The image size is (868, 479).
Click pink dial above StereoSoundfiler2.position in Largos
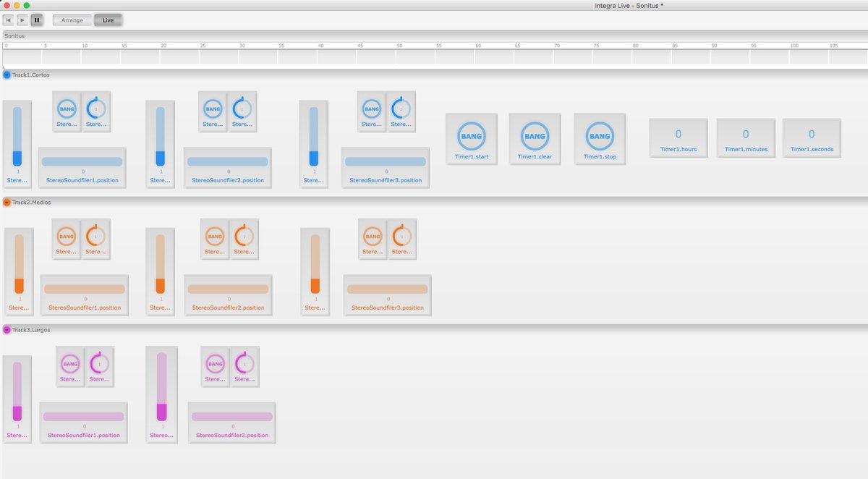tap(244, 364)
